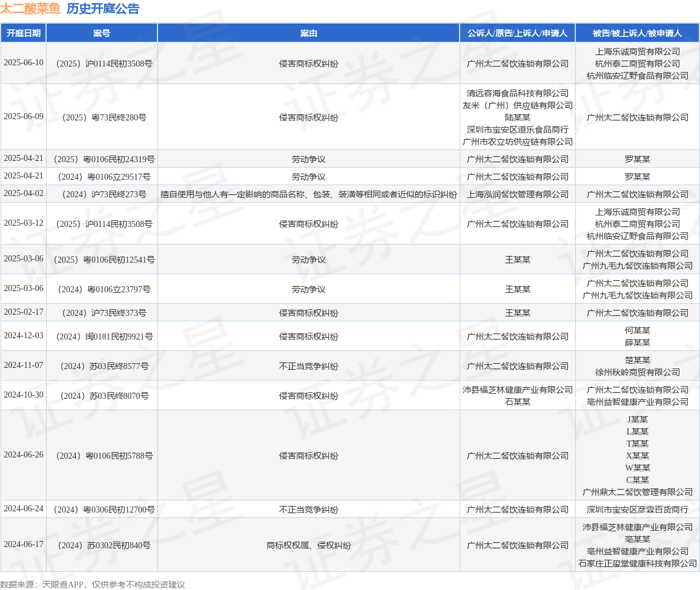Viewport: 700px width, 590px height.
Task: Click case number （2024）粤0306民初12700号
Action: point(105,510)
